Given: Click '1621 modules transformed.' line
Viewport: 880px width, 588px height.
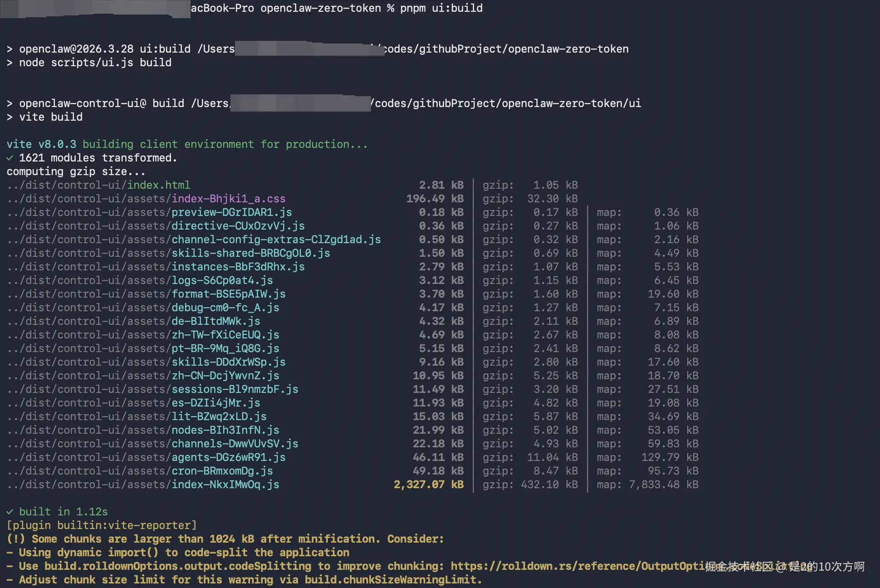Looking at the screenshot, I should (x=92, y=158).
